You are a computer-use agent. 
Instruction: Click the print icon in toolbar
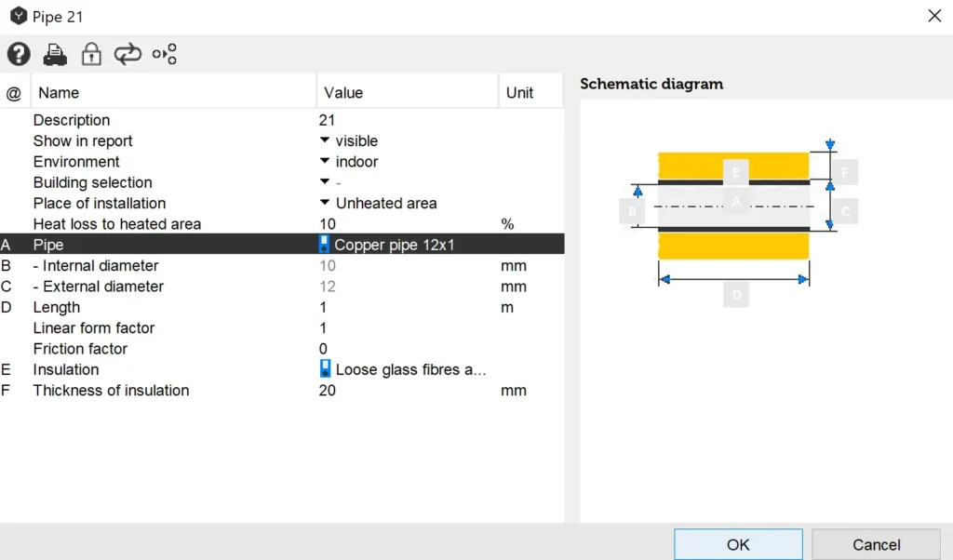55,55
